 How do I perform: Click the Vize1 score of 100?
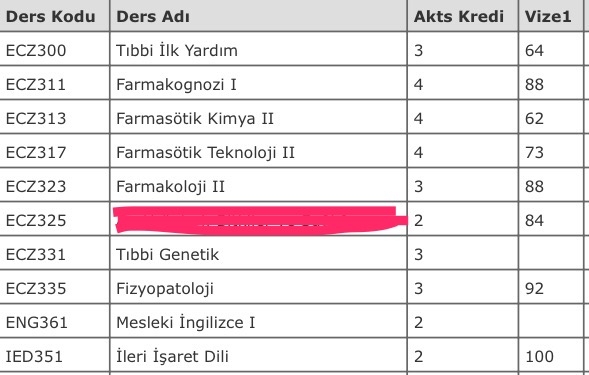[x=539, y=356]
